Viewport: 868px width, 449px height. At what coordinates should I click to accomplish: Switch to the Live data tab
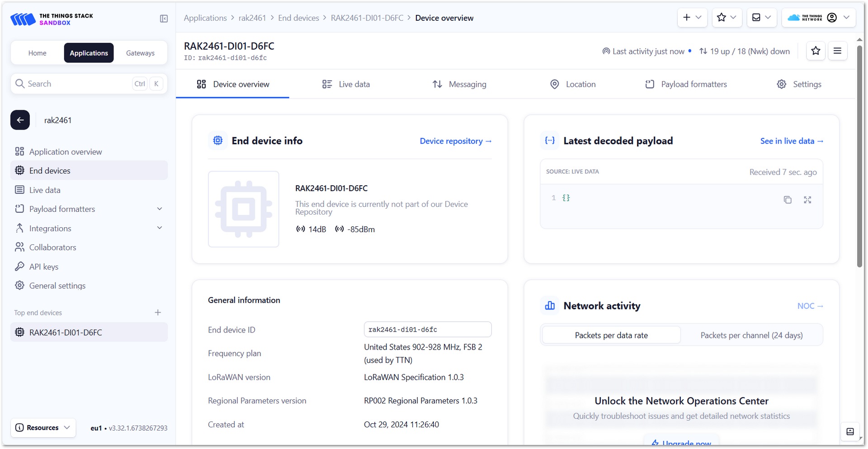[346, 84]
